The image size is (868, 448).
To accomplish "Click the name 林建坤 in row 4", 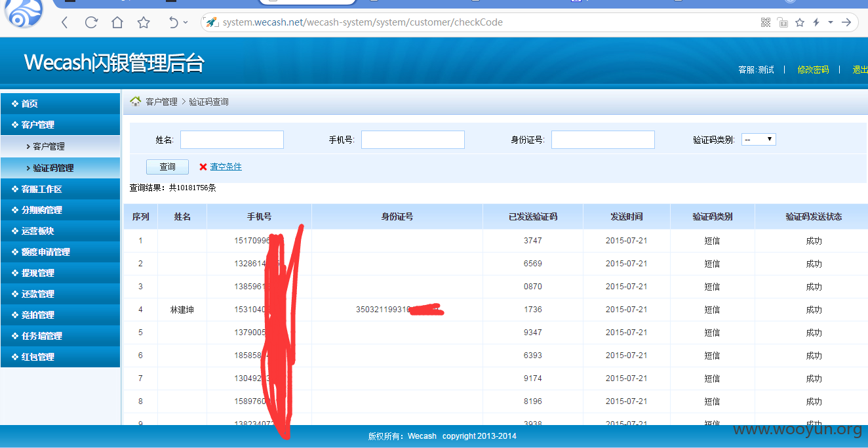I will (x=182, y=310).
